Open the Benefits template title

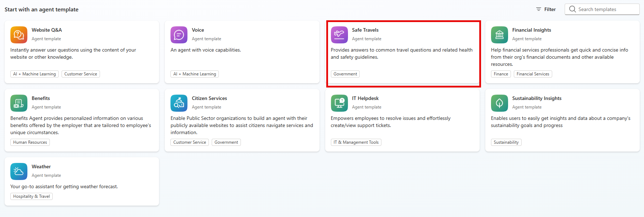point(41,98)
